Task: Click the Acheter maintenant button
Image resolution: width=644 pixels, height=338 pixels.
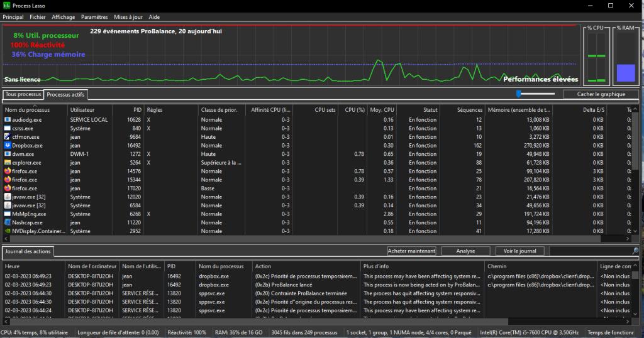Action: [x=411, y=251]
